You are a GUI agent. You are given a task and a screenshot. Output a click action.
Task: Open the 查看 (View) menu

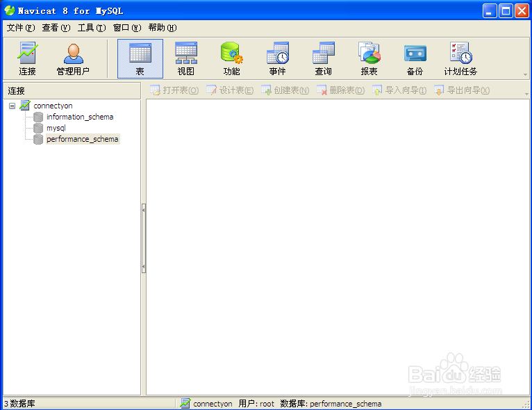tap(56, 28)
